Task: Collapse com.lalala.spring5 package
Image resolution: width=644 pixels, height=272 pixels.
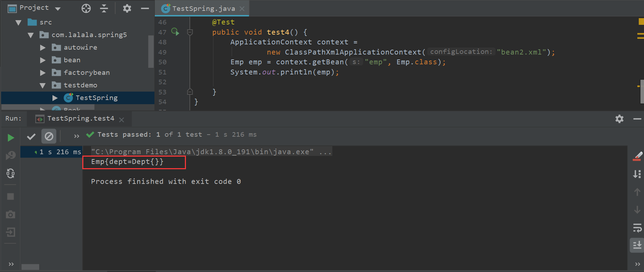Action: [x=31, y=35]
